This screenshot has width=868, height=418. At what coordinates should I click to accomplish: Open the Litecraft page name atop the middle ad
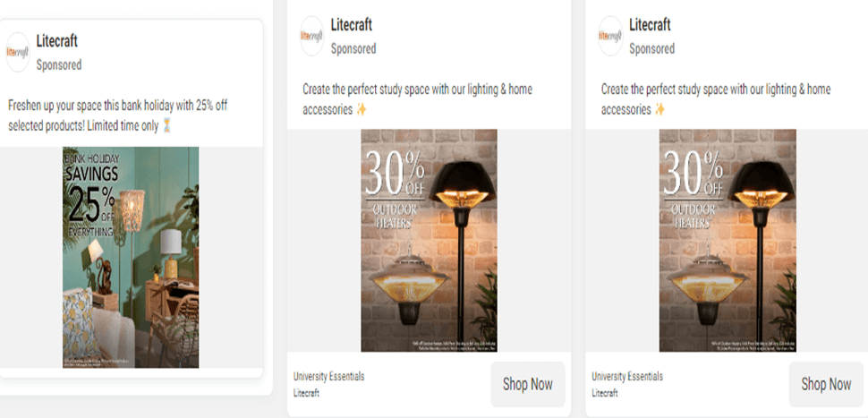point(352,24)
